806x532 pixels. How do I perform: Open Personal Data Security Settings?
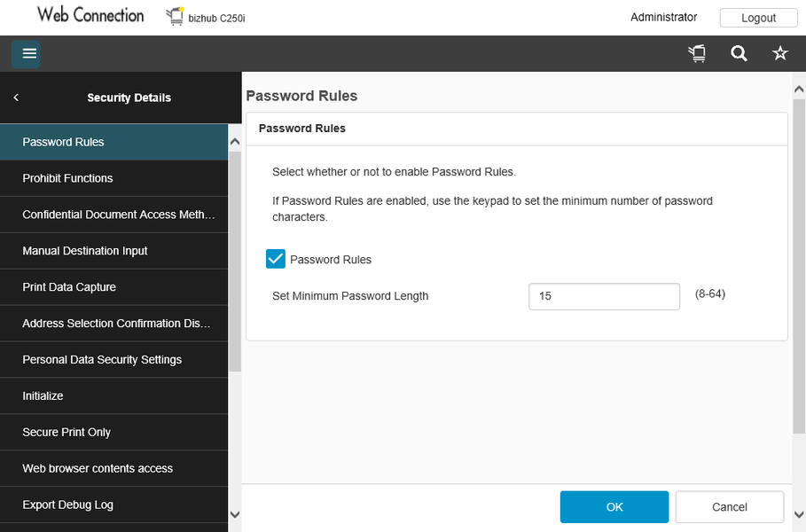[x=102, y=360]
